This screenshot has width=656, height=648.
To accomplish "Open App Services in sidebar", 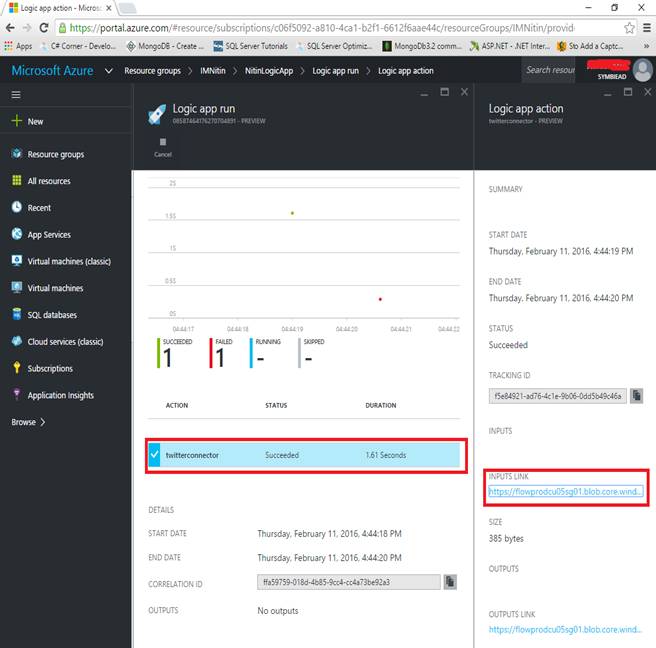I will (x=49, y=235).
